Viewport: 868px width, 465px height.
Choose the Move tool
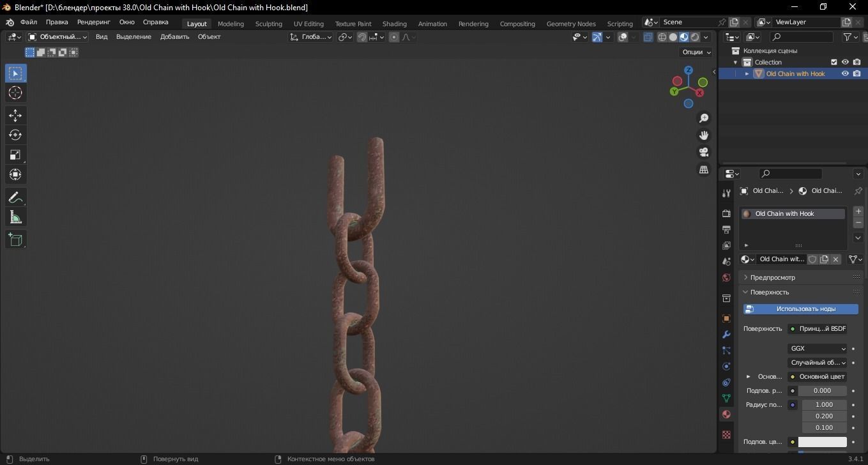(x=15, y=115)
